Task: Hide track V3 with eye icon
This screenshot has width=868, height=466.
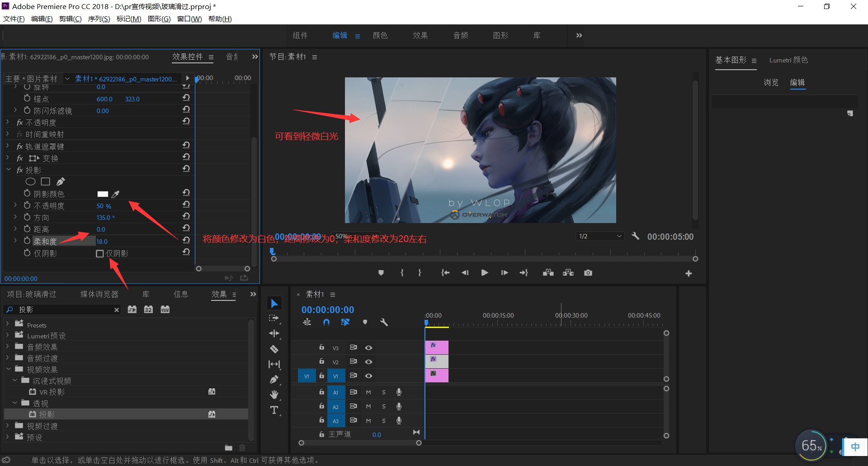Action: point(368,348)
